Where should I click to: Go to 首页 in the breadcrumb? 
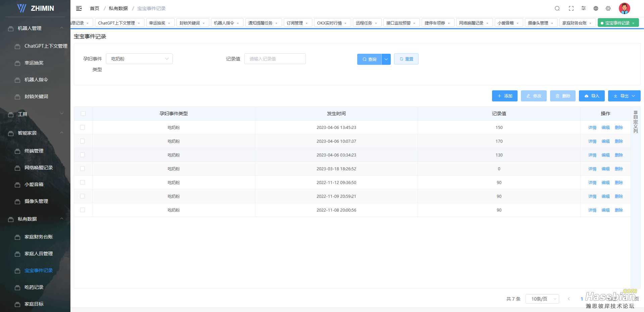point(95,8)
